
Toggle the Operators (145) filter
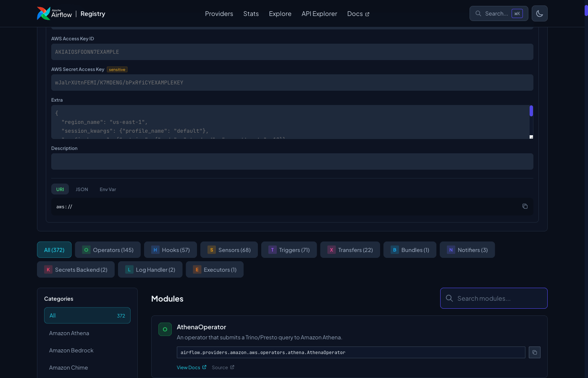coord(108,249)
